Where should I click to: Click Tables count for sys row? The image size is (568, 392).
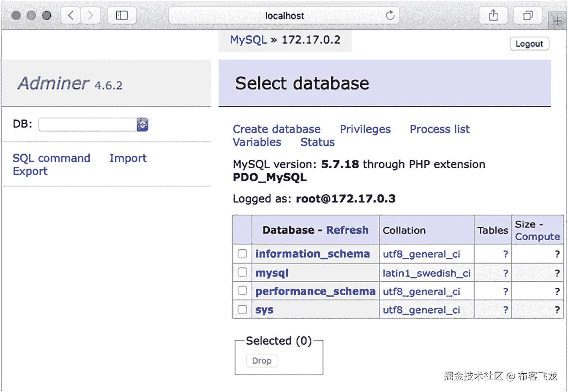pyautogui.click(x=505, y=310)
